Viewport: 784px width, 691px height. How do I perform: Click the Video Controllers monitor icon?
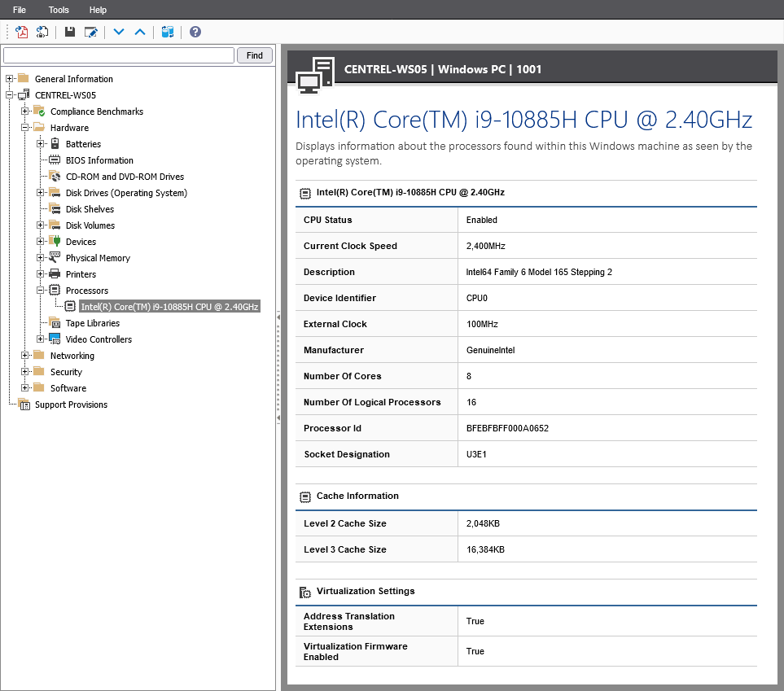click(55, 339)
